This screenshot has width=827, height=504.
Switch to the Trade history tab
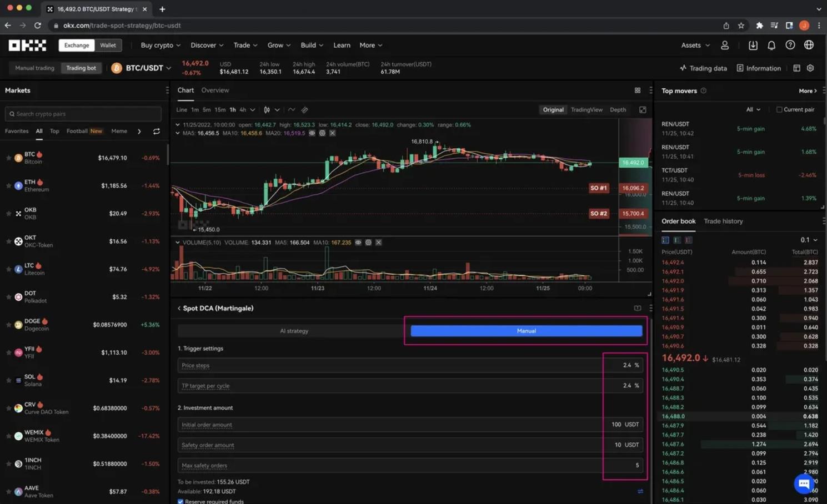(x=723, y=221)
